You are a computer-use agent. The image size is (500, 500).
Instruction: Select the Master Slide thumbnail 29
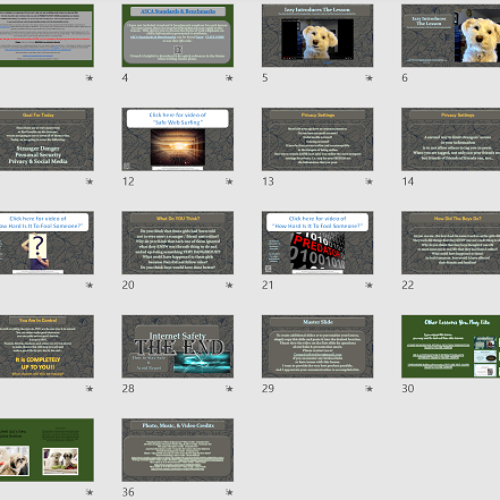(317, 346)
